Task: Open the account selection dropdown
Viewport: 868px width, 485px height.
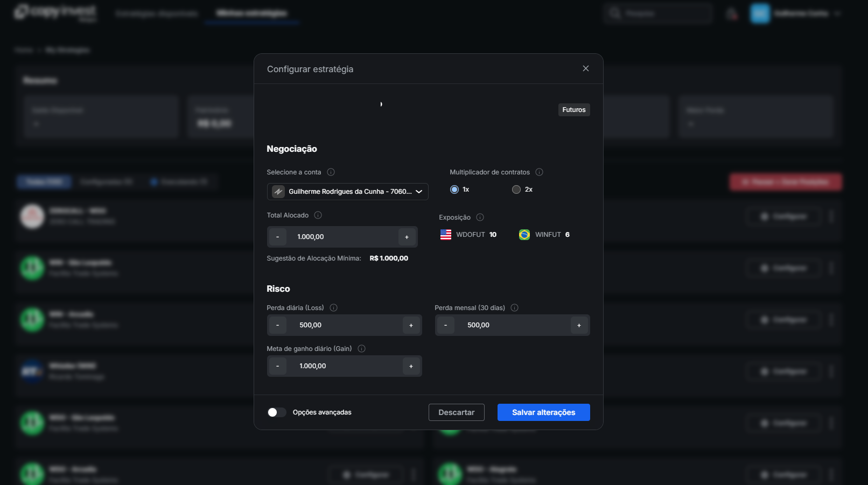Action: [348, 192]
